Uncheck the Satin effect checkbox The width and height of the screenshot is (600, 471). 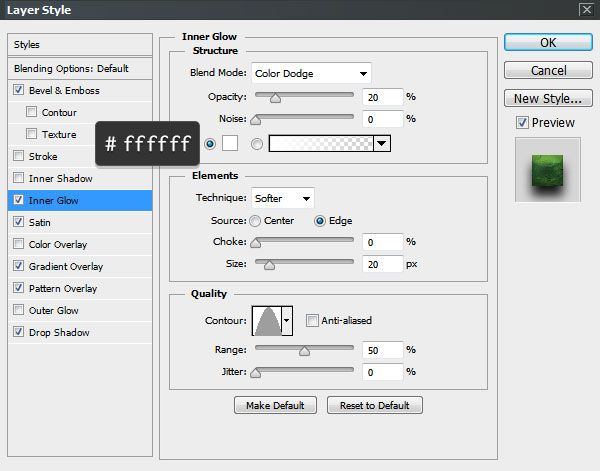pos(18,222)
